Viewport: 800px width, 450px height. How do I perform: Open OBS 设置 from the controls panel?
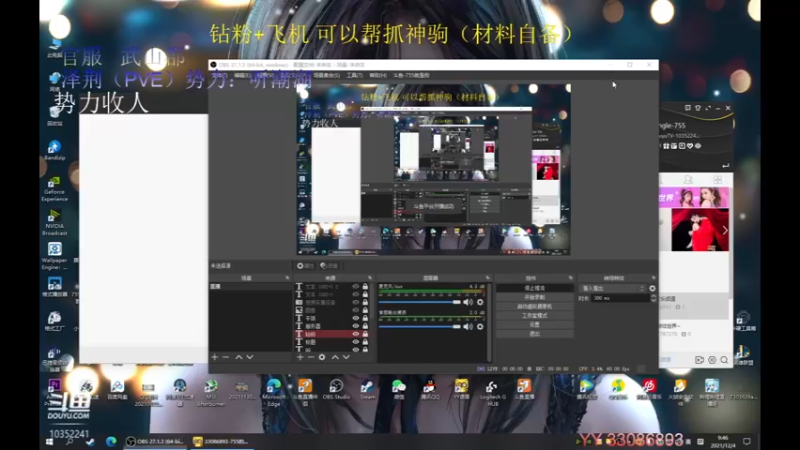point(535,325)
